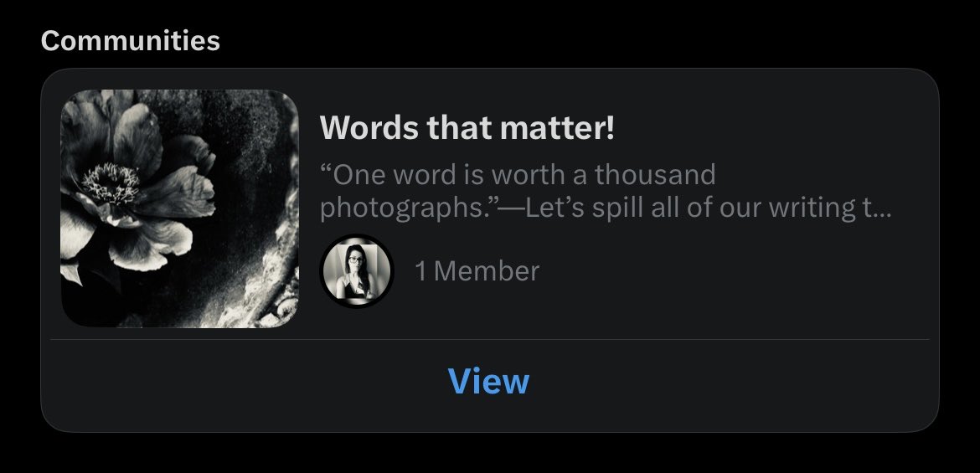This screenshot has height=473, width=980.
Task: Select the "Communities" title text
Action: coord(131,41)
